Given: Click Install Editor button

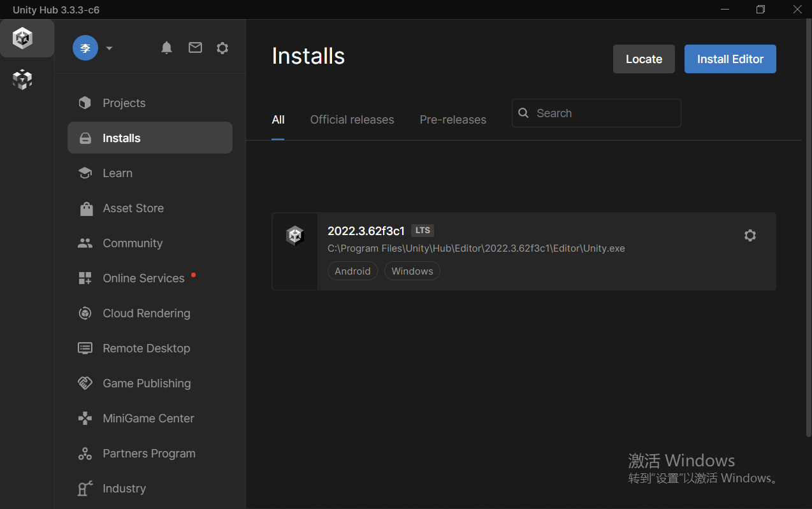Looking at the screenshot, I should [x=730, y=59].
